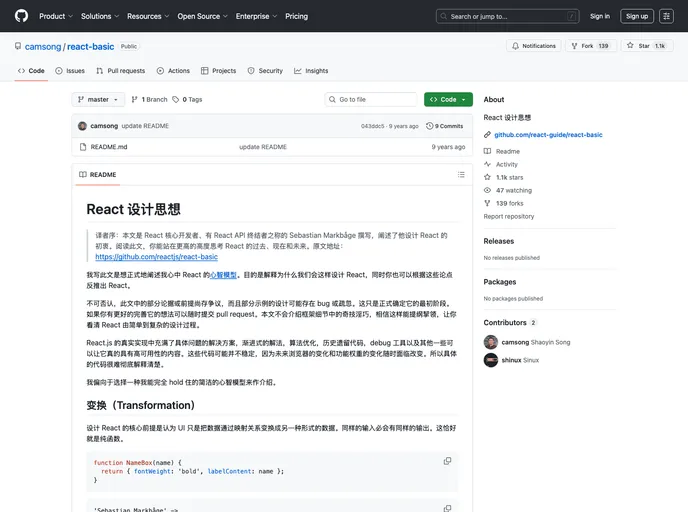This screenshot has width=688, height=512.
Task: Open the Contributors heading link
Action: 510,322
